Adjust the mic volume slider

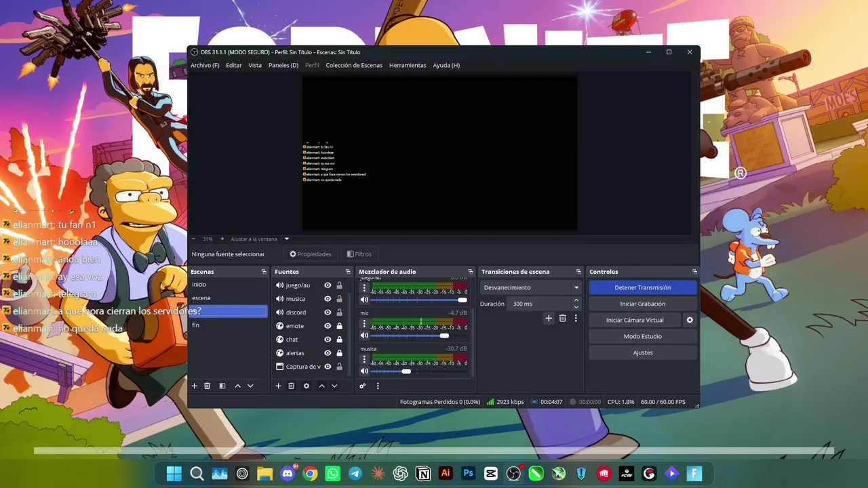pyautogui.click(x=419, y=335)
